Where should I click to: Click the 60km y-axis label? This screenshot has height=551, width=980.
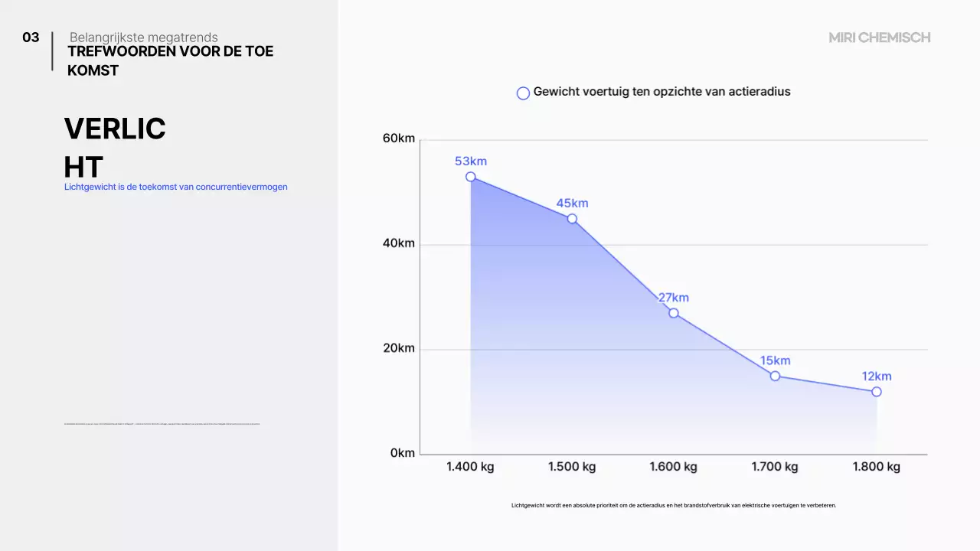(399, 139)
